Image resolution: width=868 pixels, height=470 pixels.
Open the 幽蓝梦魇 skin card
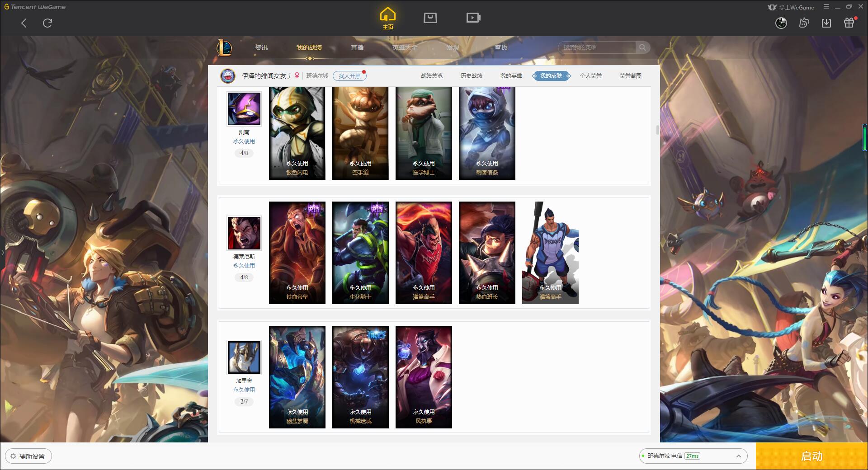pyautogui.click(x=297, y=377)
